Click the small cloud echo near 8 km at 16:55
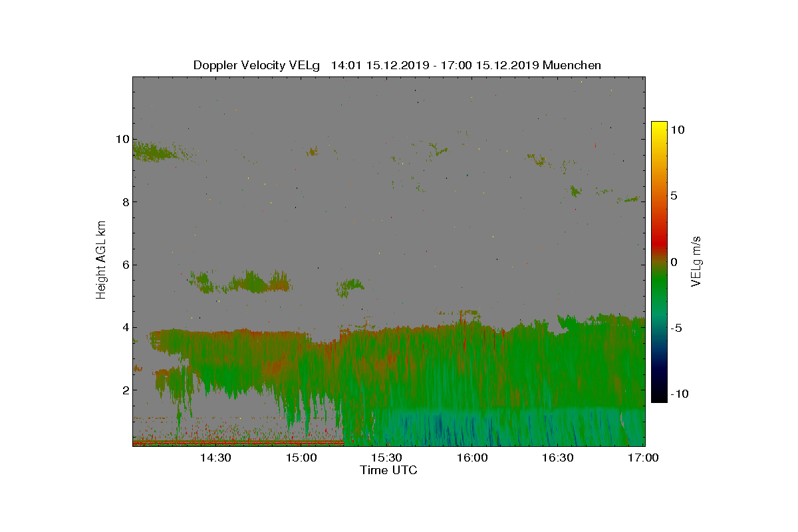This screenshot has width=798, height=532. (x=628, y=199)
